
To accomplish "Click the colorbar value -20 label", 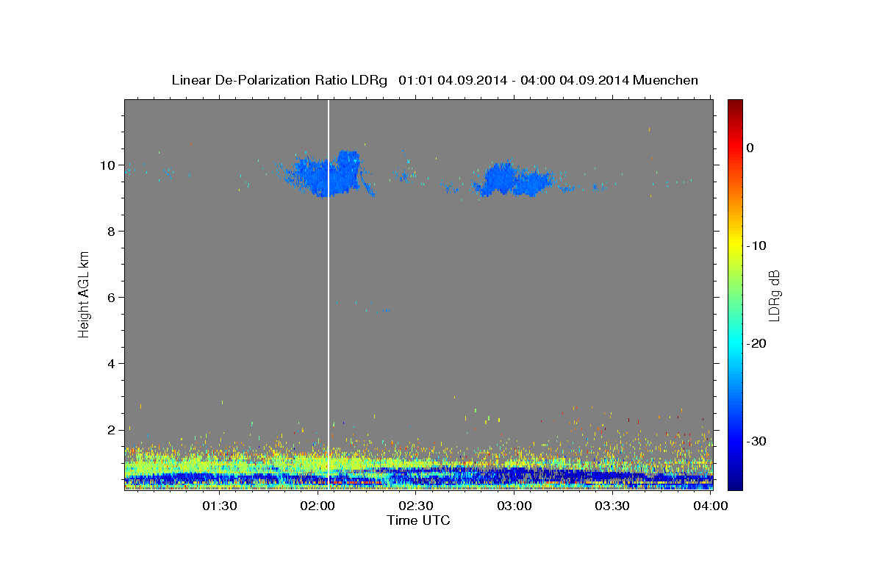I will [x=757, y=343].
